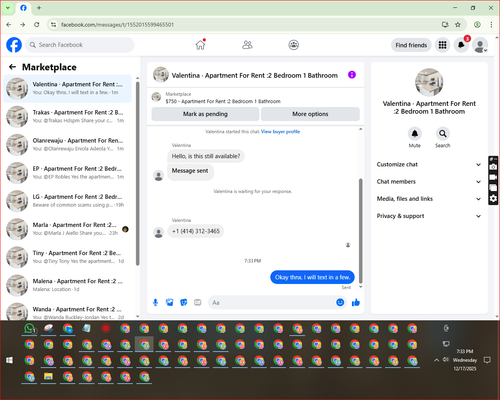Click the Find friends button
This screenshot has width=500, height=400.
[411, 45]
